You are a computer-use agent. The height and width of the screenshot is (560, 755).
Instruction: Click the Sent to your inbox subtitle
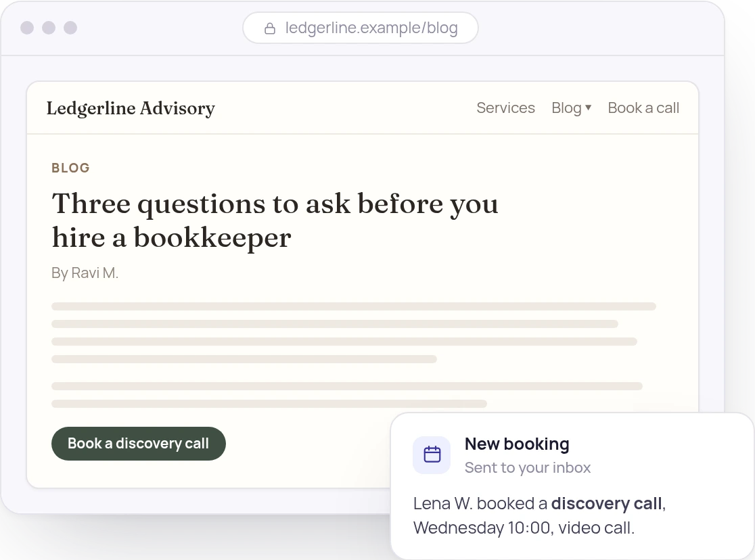[x=527, y=467]
